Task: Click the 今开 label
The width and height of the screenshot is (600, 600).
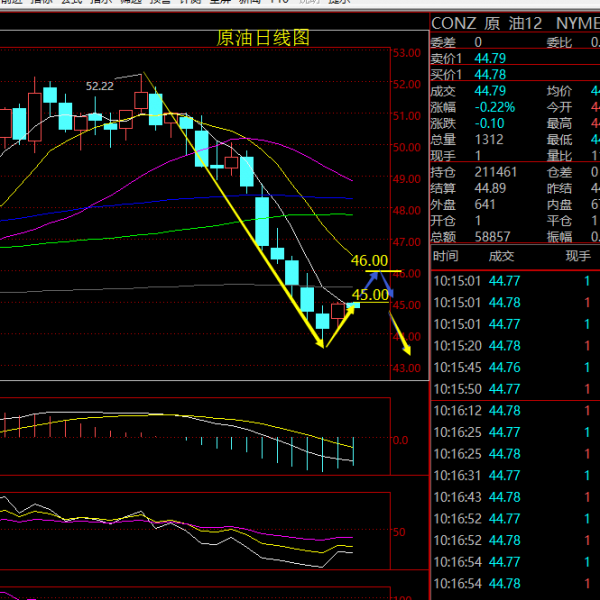Action: 559,107
